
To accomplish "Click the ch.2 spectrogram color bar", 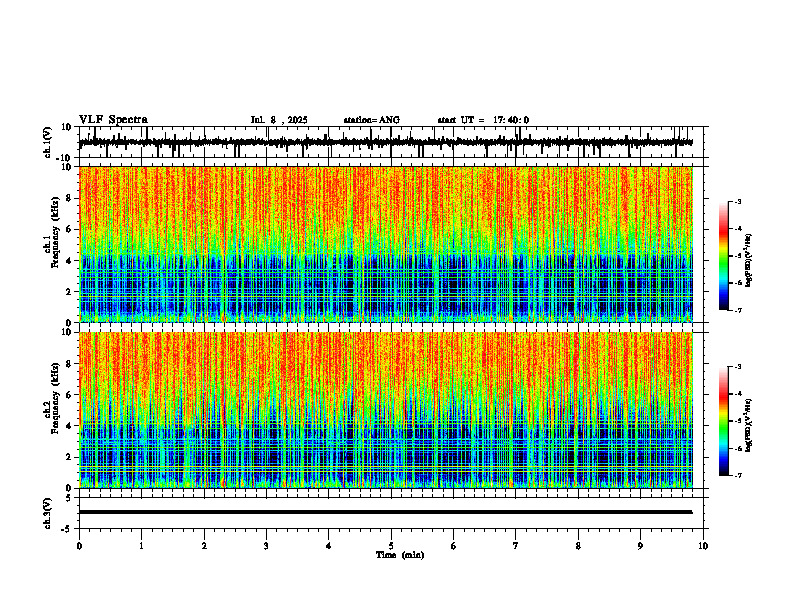I will coord(723,421).
